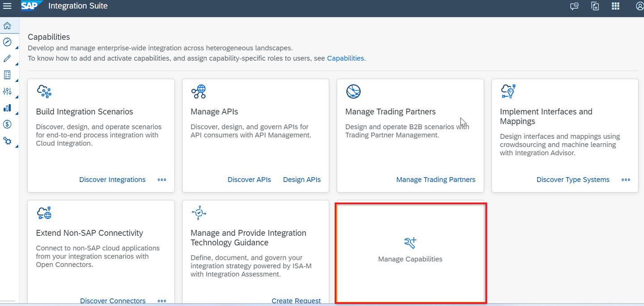Click Discover Type Systems link
Image resolution: width=644 pixels, height=306 pixels.
(573, 179)
